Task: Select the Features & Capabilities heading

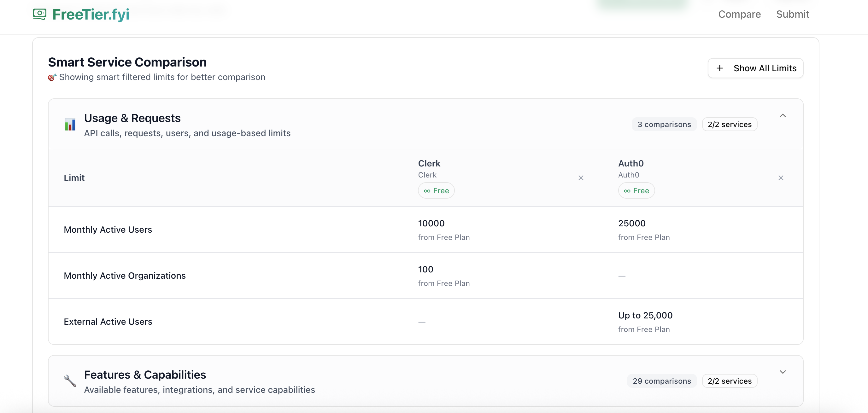Action: (x=145, y=375)
